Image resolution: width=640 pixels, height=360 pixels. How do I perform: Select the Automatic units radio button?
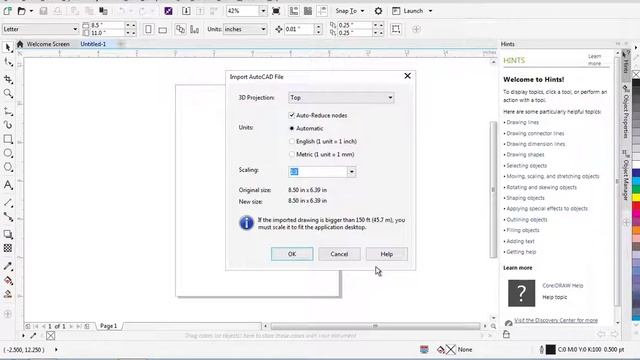291,128
